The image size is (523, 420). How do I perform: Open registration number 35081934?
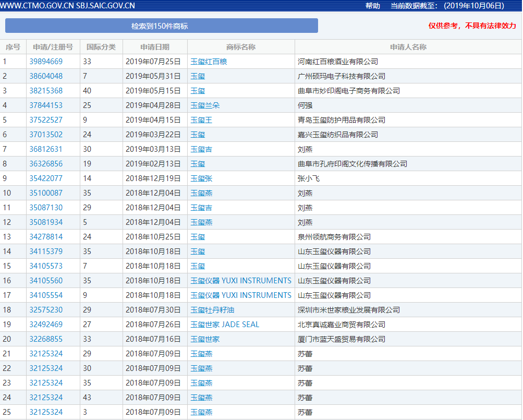pos(46,222)
